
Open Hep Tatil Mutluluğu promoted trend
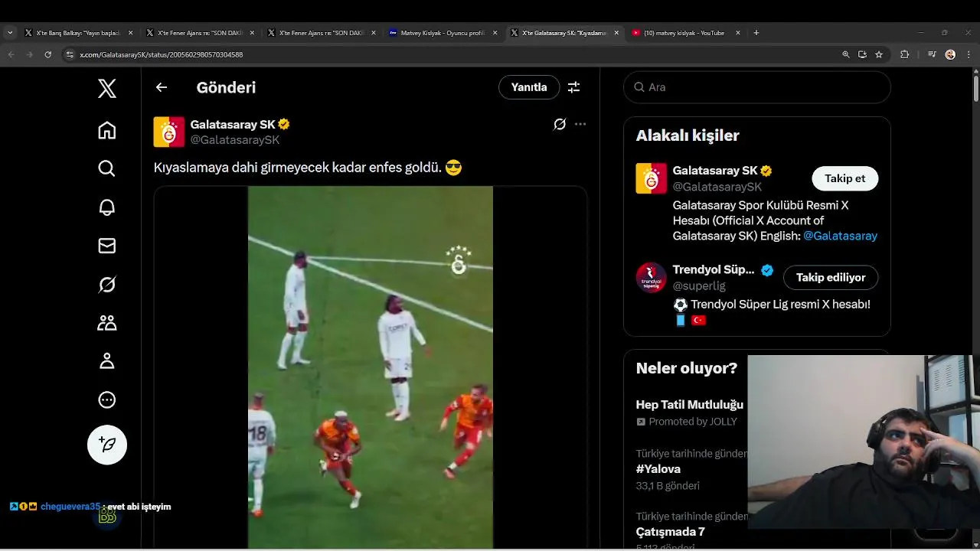click(x=690, y=405)
